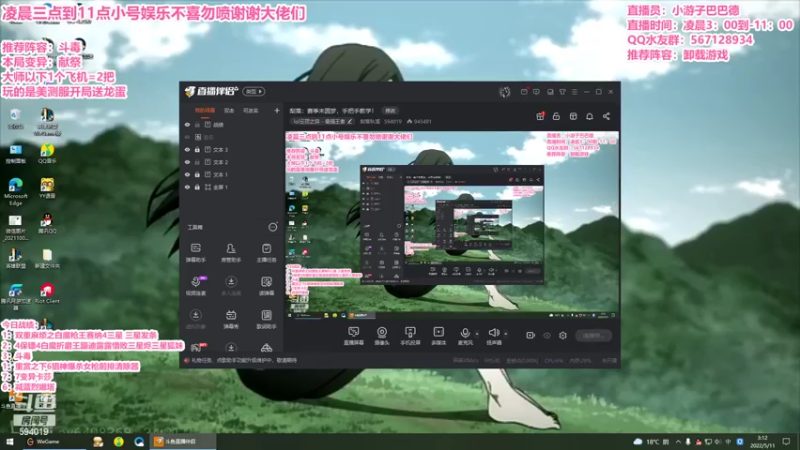
Task: Click the 修改 title edit button
Action: (x=390, y=110)
